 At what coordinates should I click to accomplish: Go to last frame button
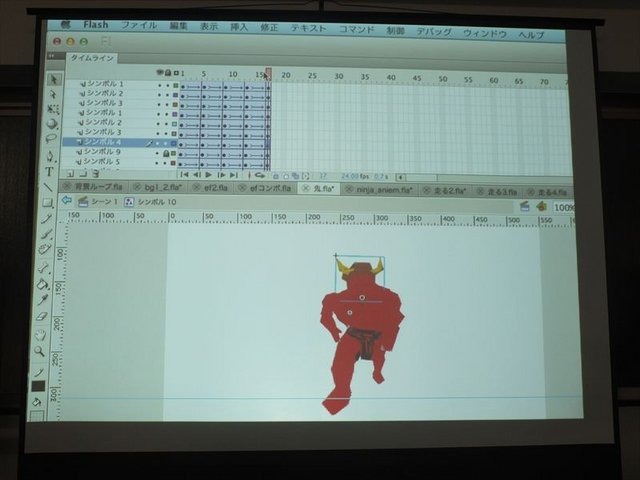click(x=234, y=175)
